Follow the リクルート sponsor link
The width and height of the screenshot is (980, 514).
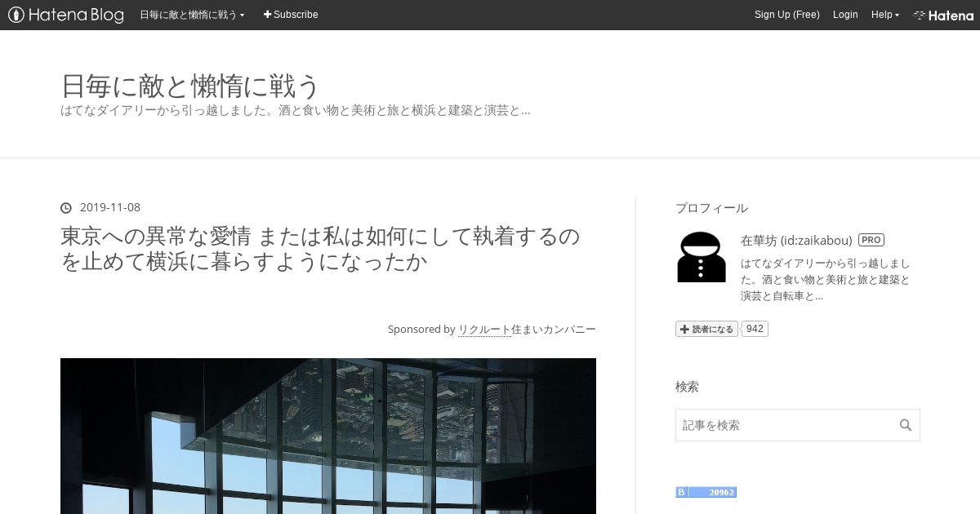pos(484,330)
